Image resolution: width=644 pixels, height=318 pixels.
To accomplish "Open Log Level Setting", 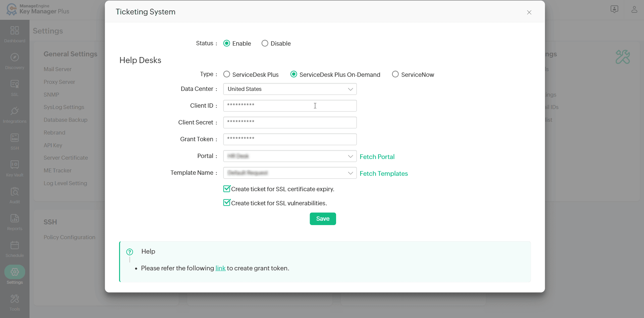I will coord(65,183).
